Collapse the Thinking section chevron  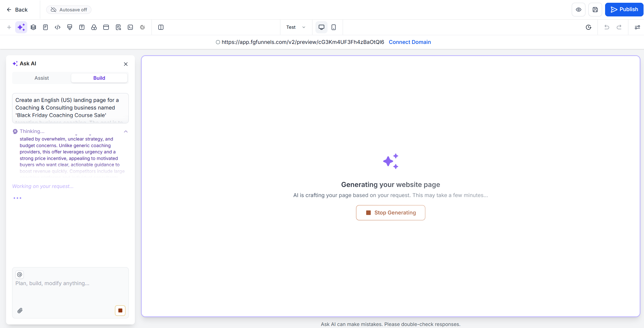pos(126,131)
